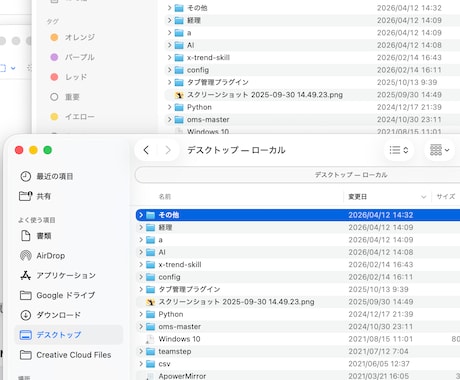The image size is (460, 380).
Task: Click date 2021/08/15 11:01 in front window
Action: point(380,339)
